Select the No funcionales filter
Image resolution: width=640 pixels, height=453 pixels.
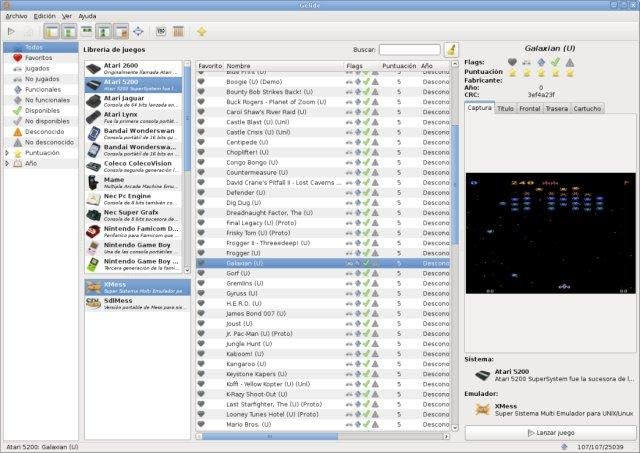coord(41,100)
